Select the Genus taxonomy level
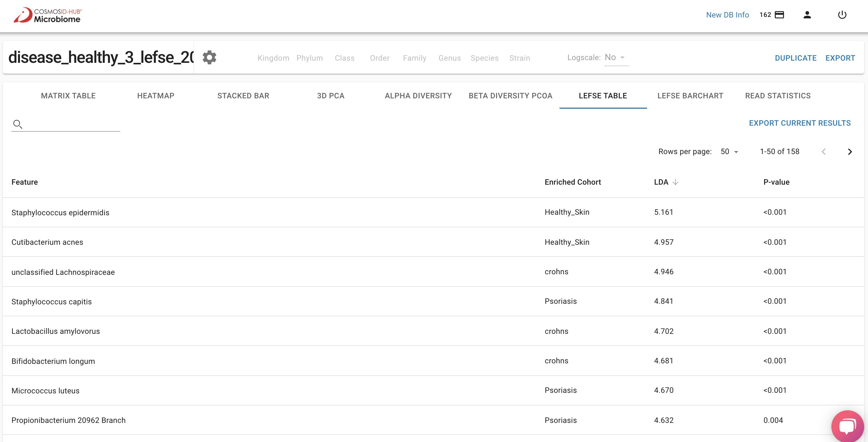 [449, 58]
